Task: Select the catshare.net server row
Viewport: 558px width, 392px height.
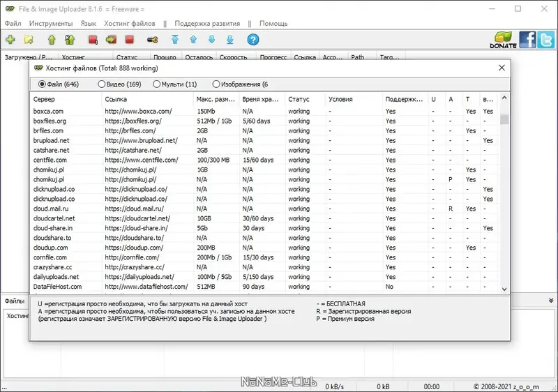Action: click(x=264, y=150)
